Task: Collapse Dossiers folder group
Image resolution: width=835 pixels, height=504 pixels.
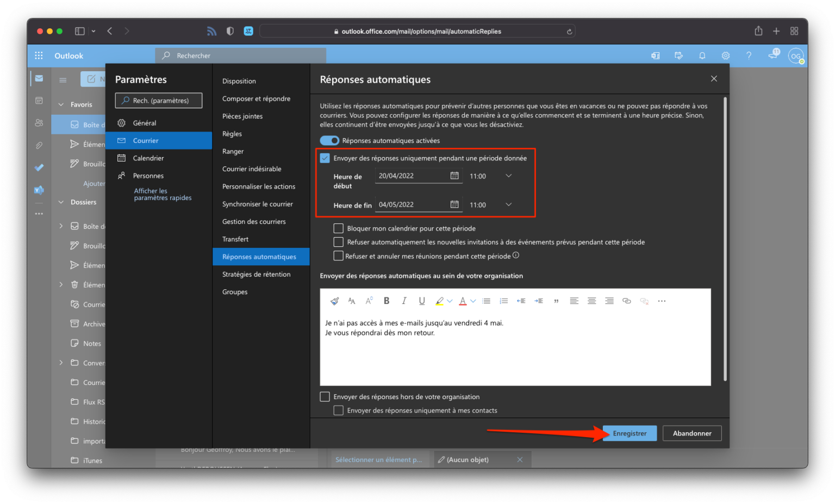Action: [x=61, y=202]
